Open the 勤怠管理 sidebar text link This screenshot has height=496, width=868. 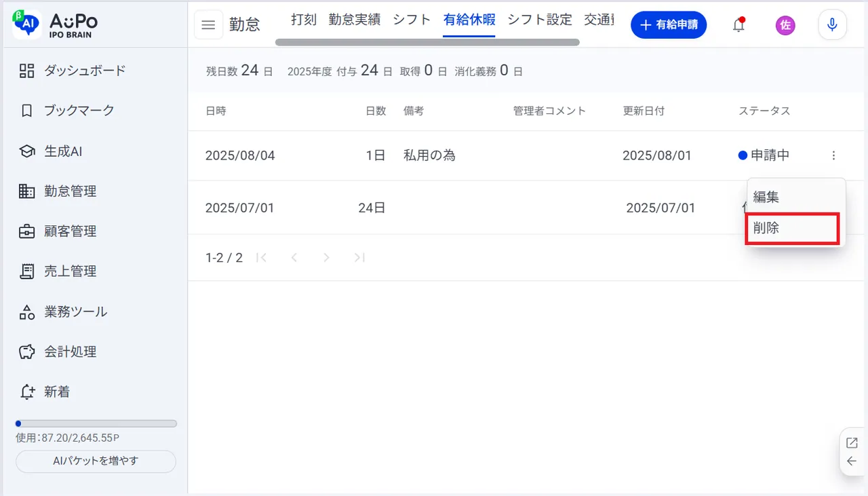click(x=71, y=191)
